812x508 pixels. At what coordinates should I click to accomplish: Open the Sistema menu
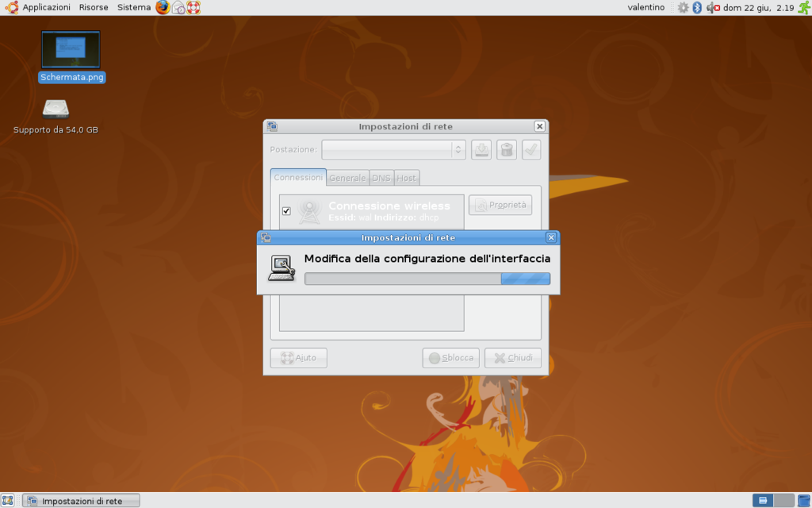pyautogui.click(x=133, y=8)
